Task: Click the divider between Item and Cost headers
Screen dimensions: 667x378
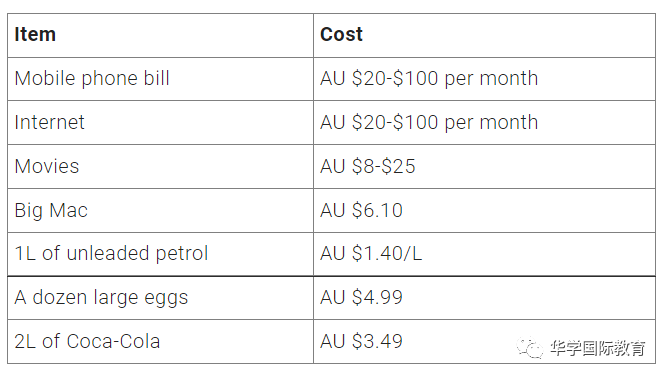Action: [314, 35]
